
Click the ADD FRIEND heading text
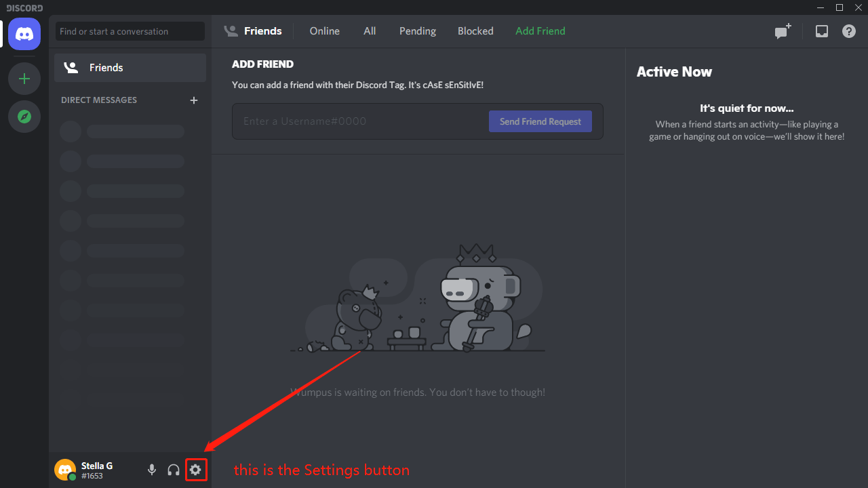coord(263,64)
